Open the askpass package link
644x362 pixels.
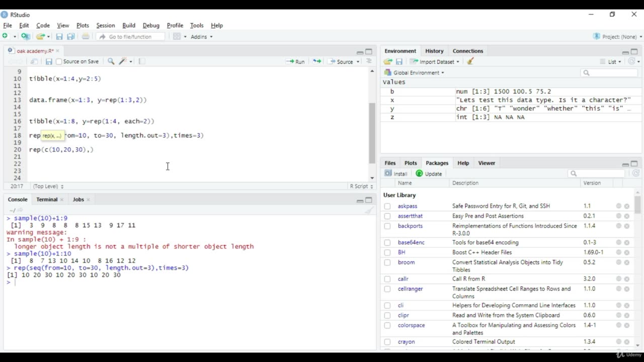click(x=408, y=206)
